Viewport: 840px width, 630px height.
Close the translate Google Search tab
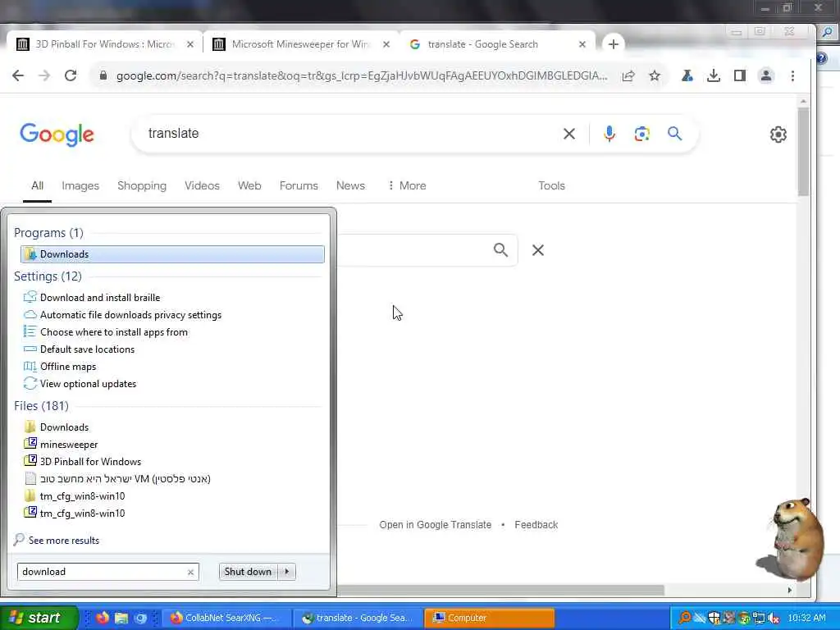coord(582,44)
